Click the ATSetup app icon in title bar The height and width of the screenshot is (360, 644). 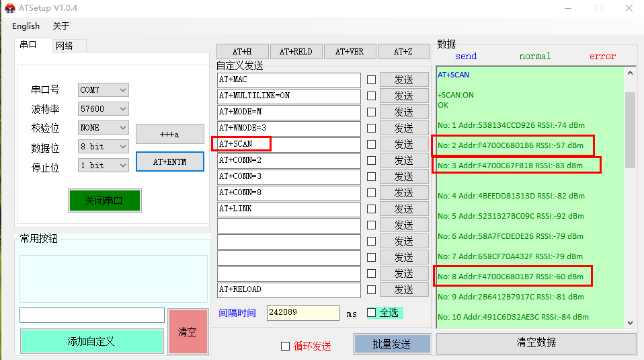pos(8,8)
